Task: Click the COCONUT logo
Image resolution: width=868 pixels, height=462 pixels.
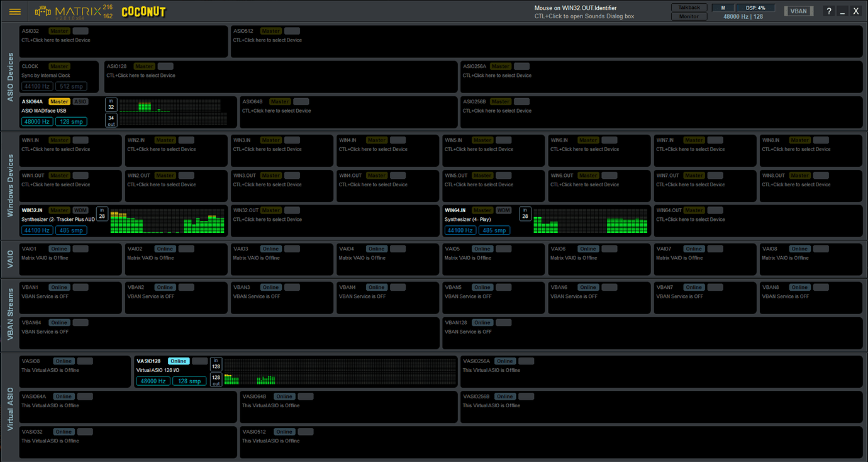Action: click(143, 11)
